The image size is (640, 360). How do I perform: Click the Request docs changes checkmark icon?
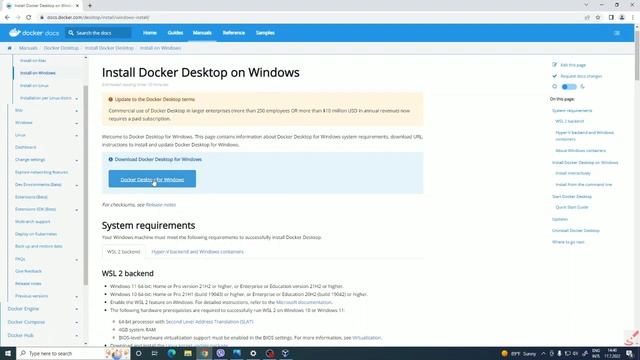555,76
